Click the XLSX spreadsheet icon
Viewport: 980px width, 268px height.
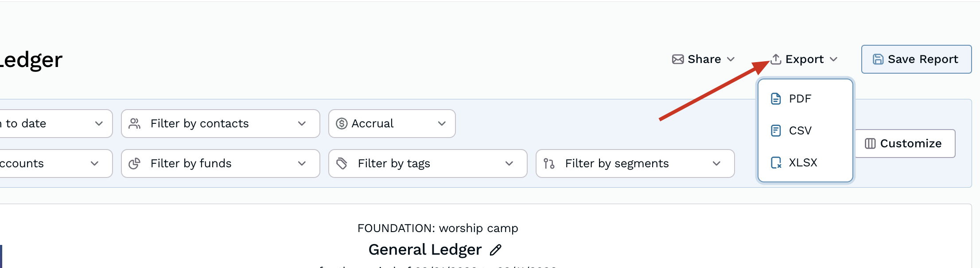click(776, 162)
